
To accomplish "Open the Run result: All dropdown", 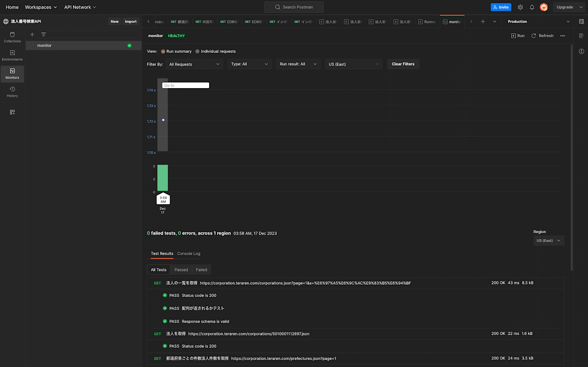I will 298,64.
